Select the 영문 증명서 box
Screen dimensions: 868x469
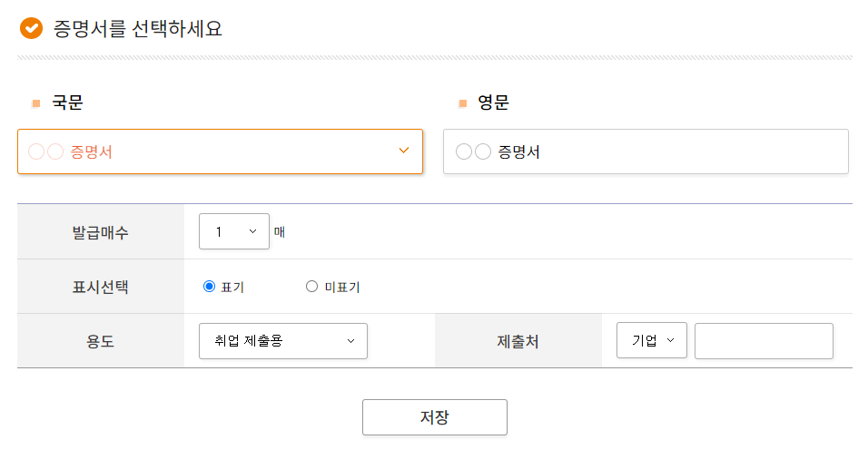(x=646, y=151)
